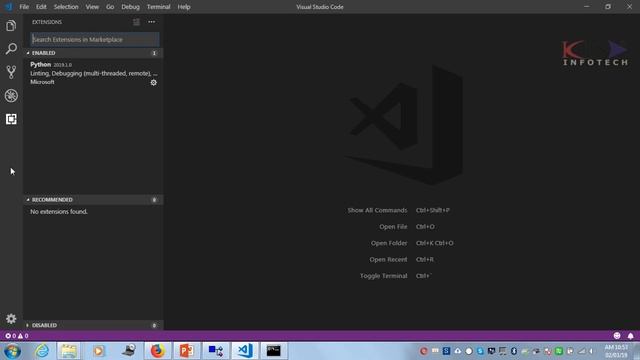Open the File menu
The image size is (640, 360).
pyautogui.click(x=24, y=7)
